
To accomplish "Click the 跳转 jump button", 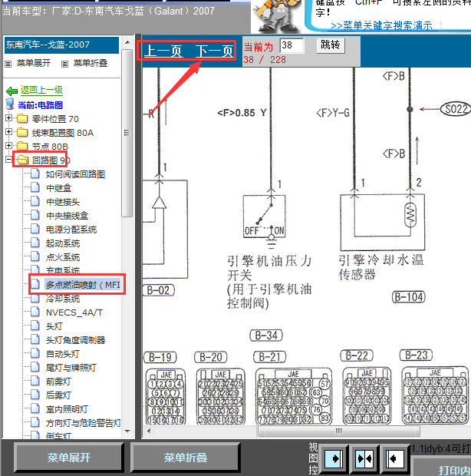I will point(331,45).
